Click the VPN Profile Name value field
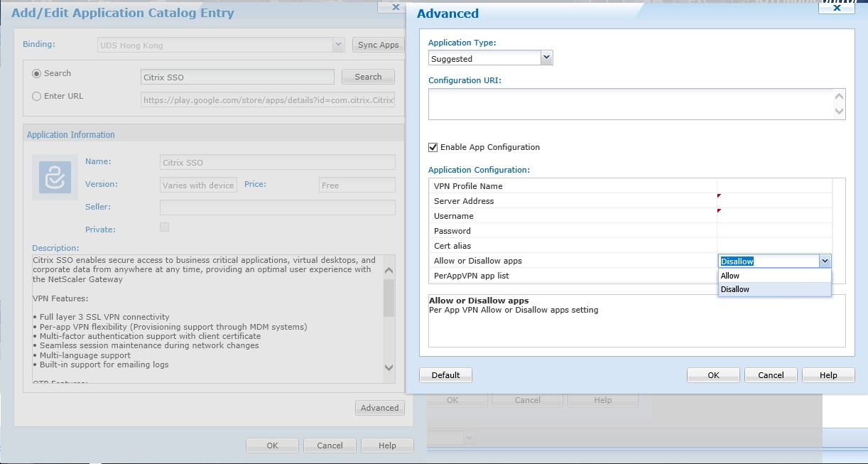 pyautogui.click(x=774, y=186)
